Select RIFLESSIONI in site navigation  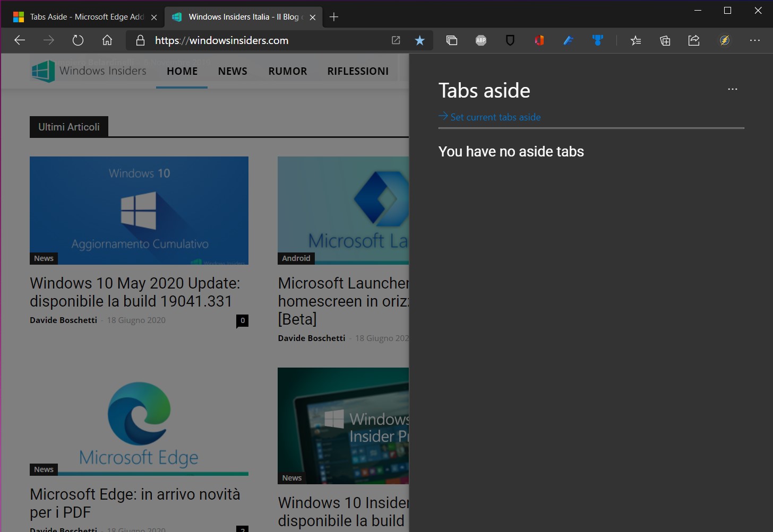[x=358, y=71]
